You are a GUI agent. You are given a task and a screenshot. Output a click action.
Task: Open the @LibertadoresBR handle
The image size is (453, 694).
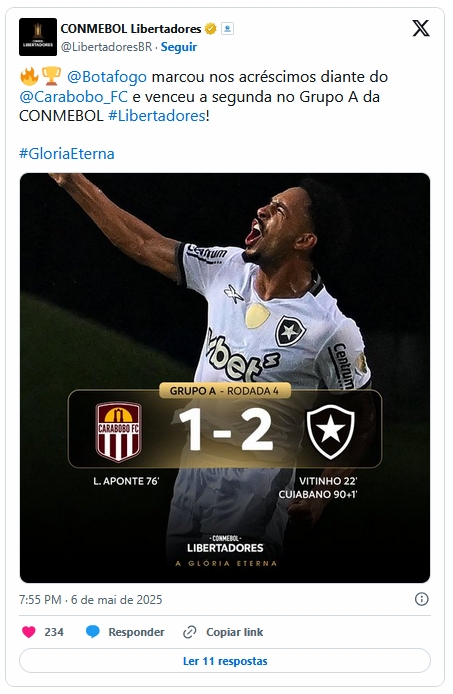pos(106,47)
